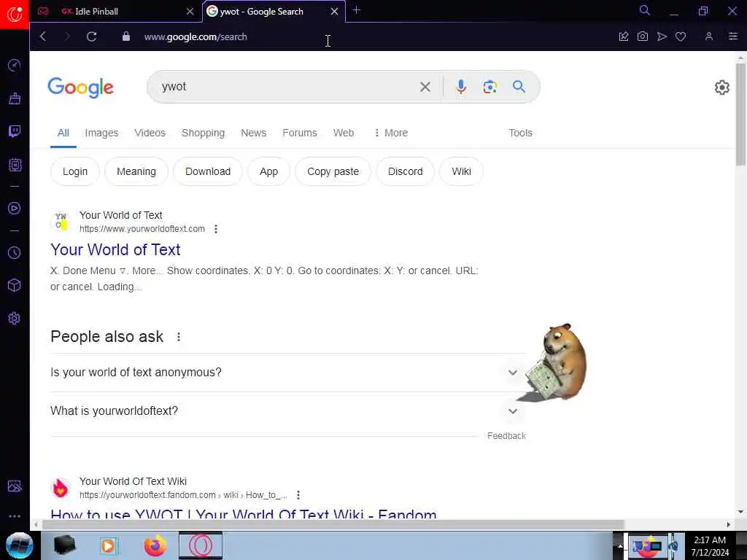Open the History clock in the sidebar
The height and width of the screenshot is (560, 747).
[x=15, y=252]
